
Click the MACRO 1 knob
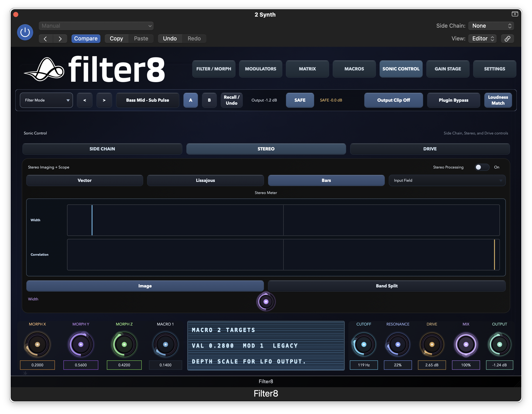(x=165, y=344)
